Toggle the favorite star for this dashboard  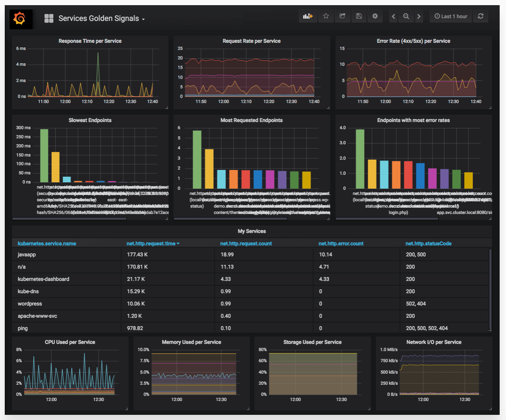326,16
